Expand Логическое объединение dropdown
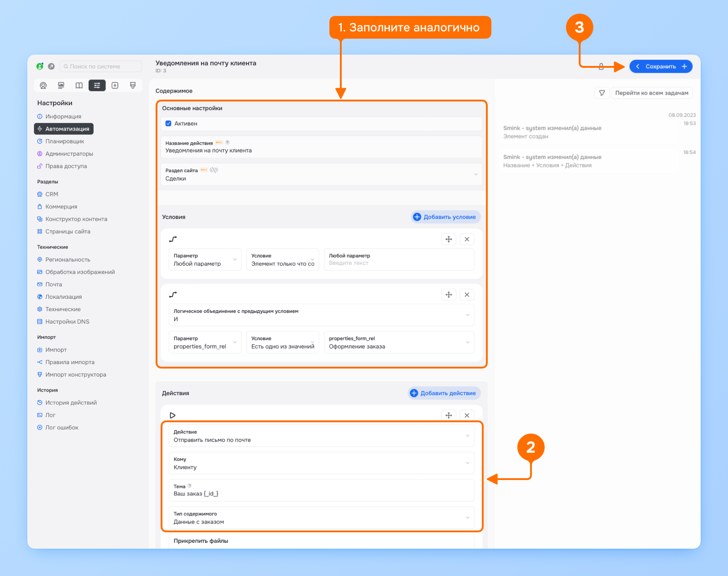 321,315
